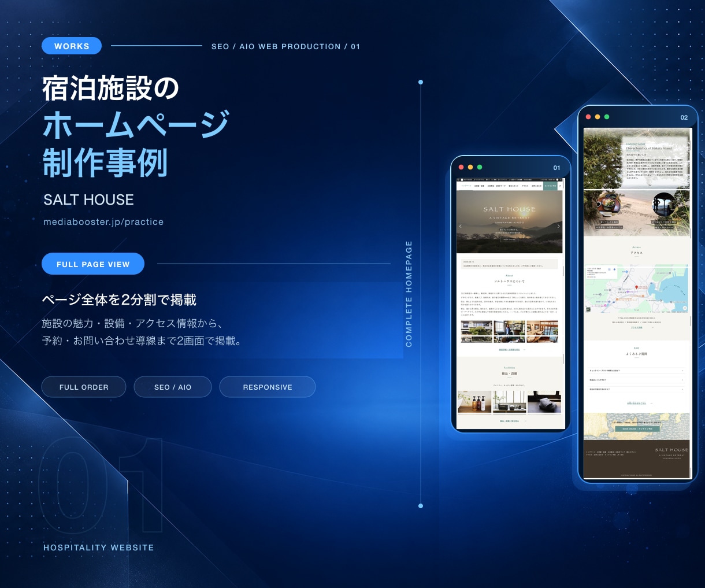Select the FULL ORDER pill tag
This screenshot has width=705, height=588.
(x=84, y=387)
